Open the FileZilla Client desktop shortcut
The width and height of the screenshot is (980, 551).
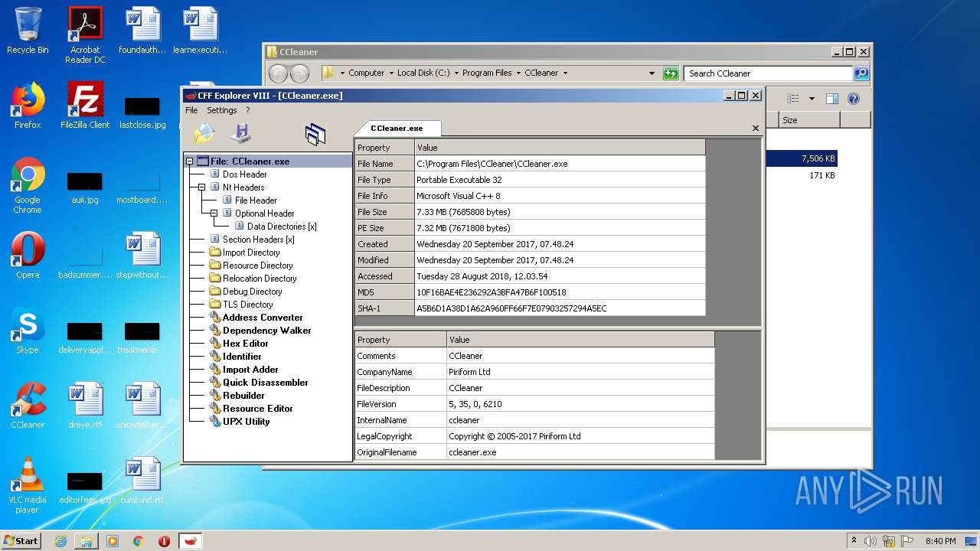(x=85, y=106)
